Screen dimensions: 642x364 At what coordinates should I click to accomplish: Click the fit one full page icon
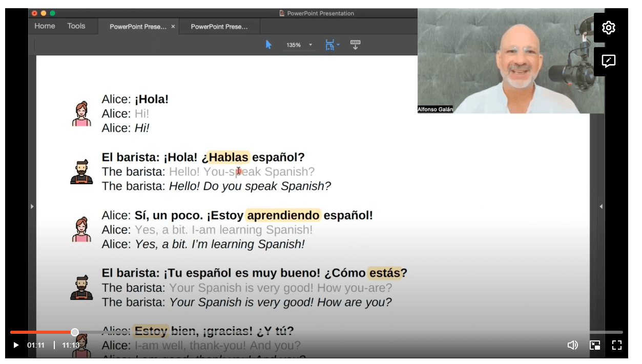coord(330,45)
